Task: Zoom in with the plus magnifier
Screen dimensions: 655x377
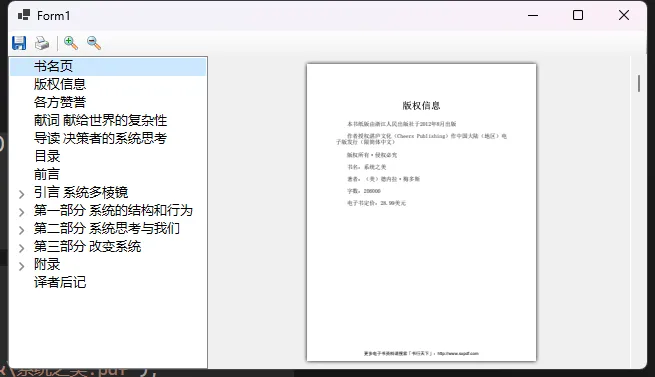Action: [71, 43]
